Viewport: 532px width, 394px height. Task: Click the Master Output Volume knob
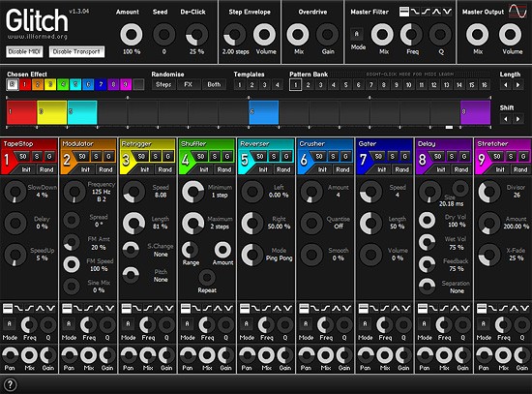pos(510,34)
